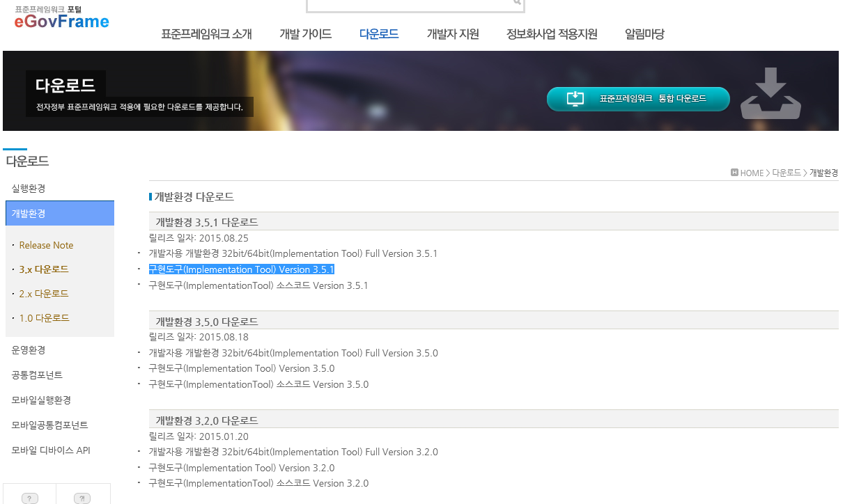Open the Release Note sidebar link
Screen dimensions: 852x504
pyautogui.click(x=46, y=245)
